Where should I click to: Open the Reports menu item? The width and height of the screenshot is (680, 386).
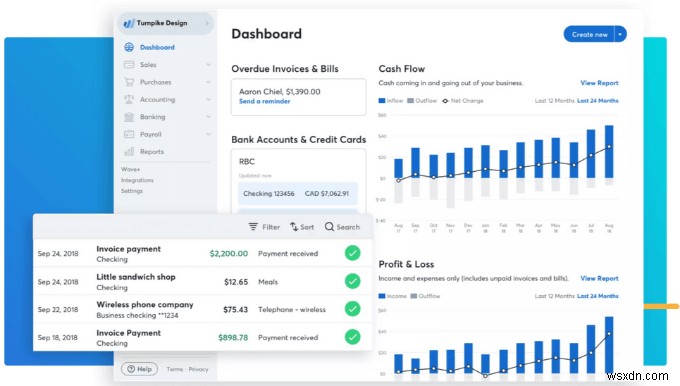coord(152,151)
